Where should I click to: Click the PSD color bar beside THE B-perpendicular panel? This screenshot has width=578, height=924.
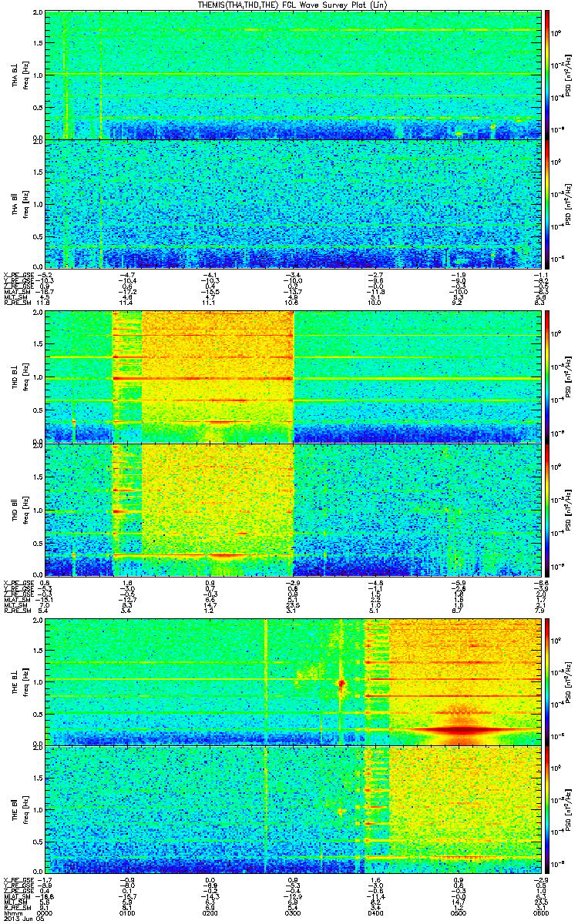tap(547, 681)
